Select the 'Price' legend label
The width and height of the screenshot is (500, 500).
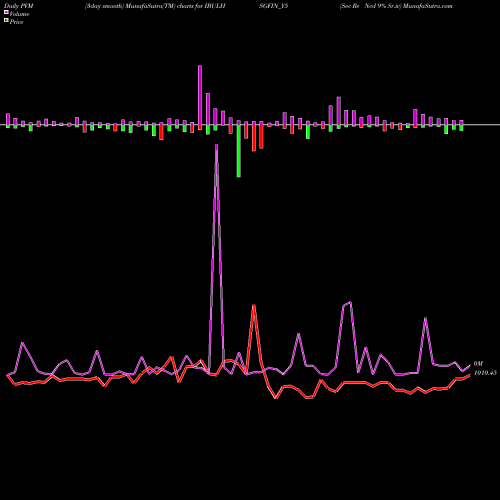(16, 22)
